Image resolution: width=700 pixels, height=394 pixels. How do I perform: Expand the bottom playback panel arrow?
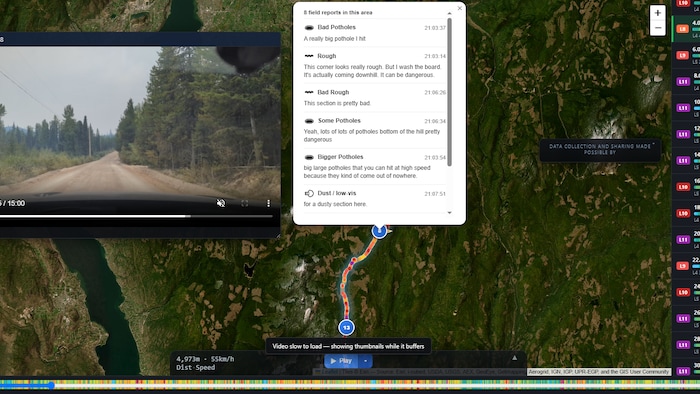point(514,358)
